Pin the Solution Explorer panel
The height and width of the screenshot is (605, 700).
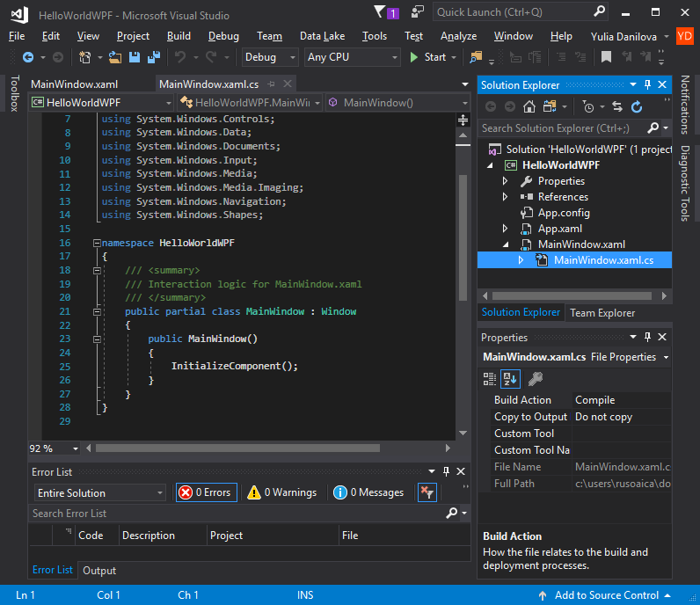tap(647, 84)
